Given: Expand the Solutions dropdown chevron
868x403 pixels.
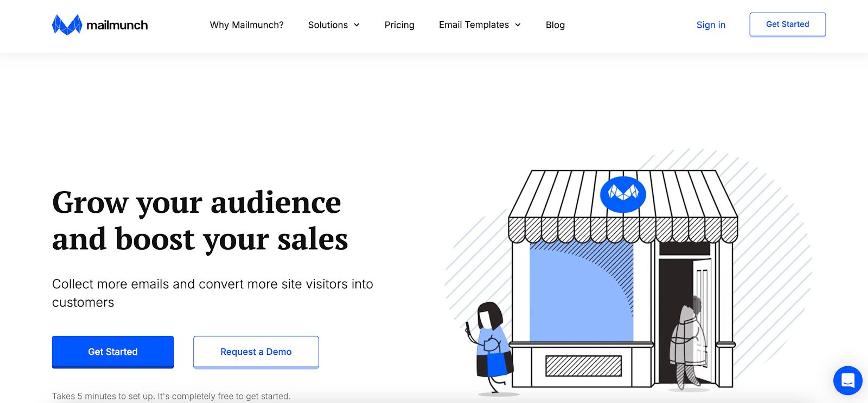Looking at the screenshot, I should click(x=356, y=25).
